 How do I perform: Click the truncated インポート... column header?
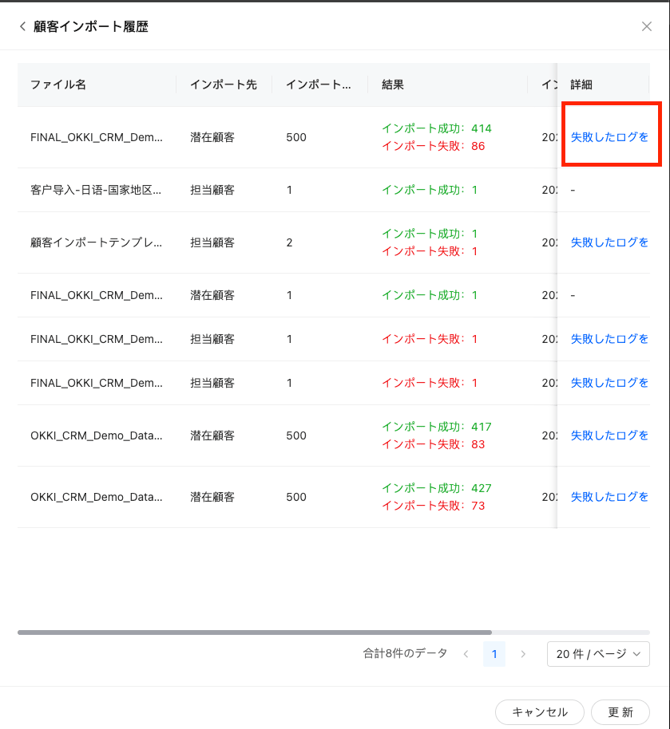[x=318, y=84]
